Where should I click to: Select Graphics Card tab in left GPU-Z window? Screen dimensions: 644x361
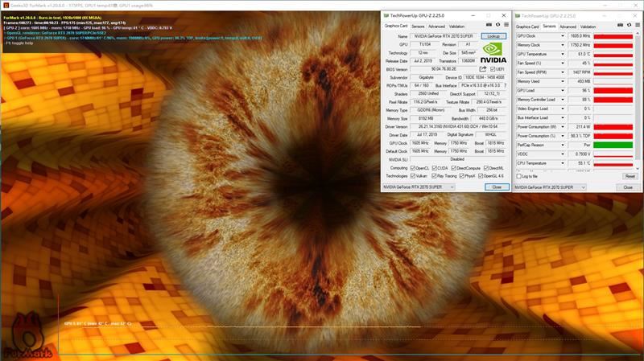pyautogui.click(x=396, y=26)
